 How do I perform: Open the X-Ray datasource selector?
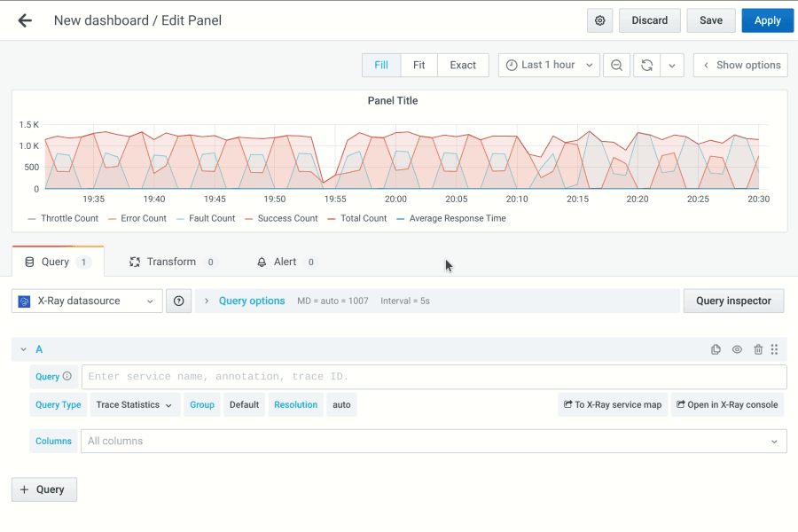pos(86,301)
